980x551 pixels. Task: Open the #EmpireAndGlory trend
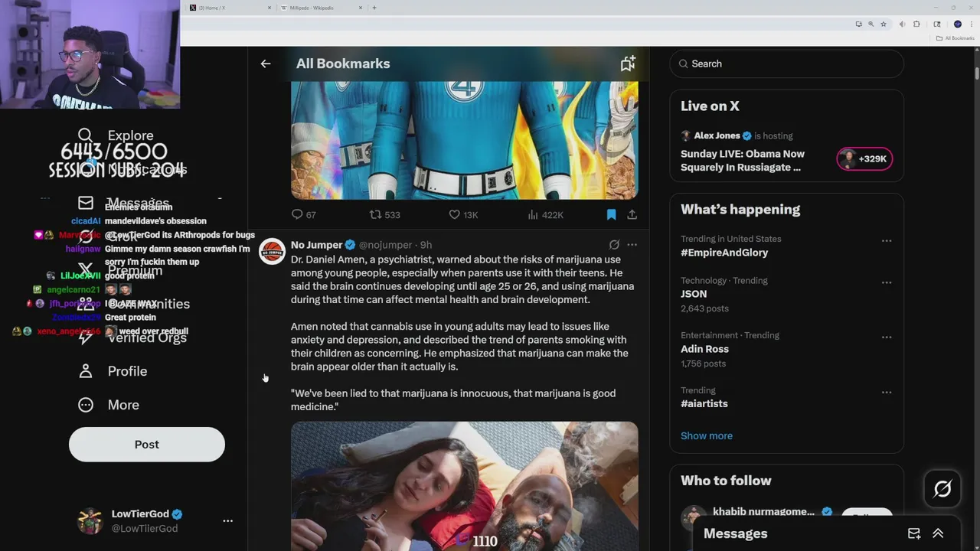724,253
